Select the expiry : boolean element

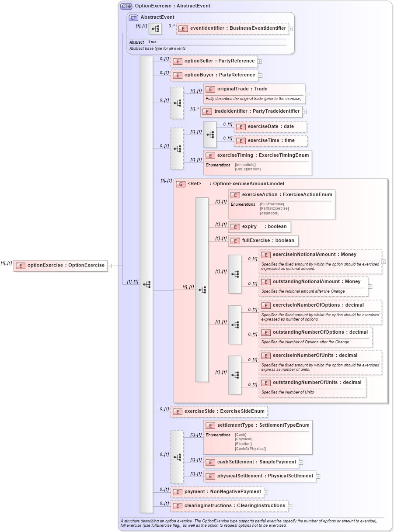(x=259, y=227)
